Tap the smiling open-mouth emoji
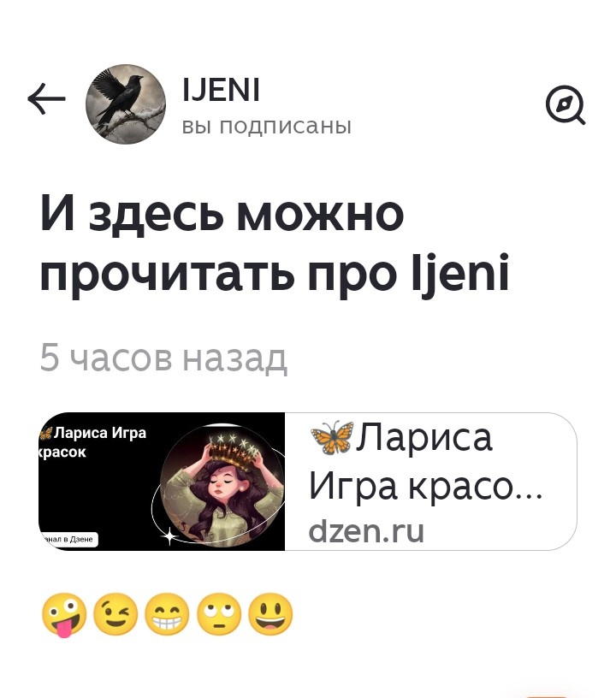 270,614
